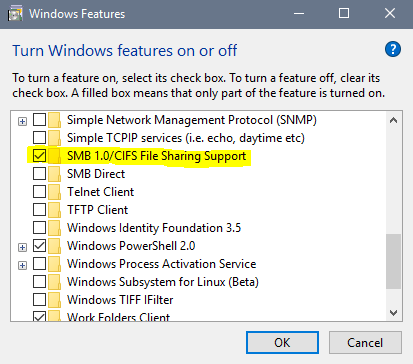Select 'Windows Identity Foundation 3.5' text
The width and height of the screenshot is (413, 364).
click(154, 228)
